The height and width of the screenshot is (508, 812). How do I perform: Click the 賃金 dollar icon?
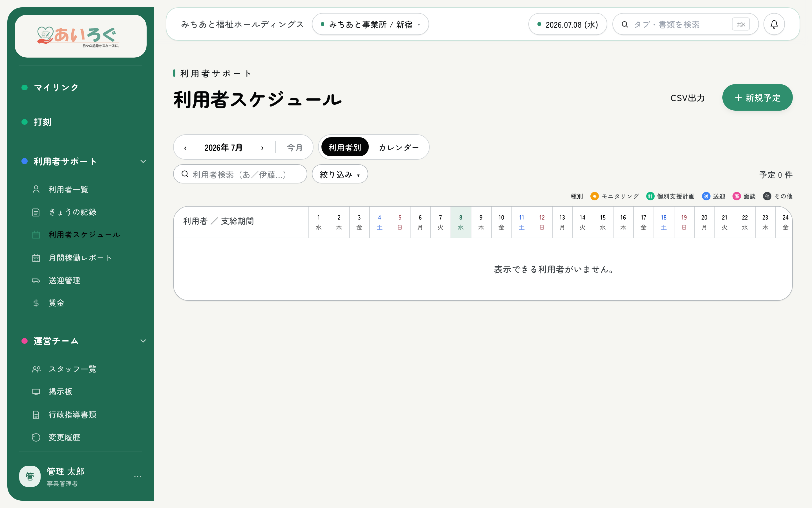click(36, 303)
